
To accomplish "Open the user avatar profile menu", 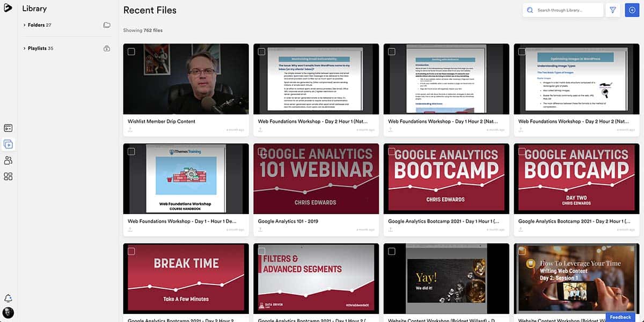I will [x=8, y=313].
